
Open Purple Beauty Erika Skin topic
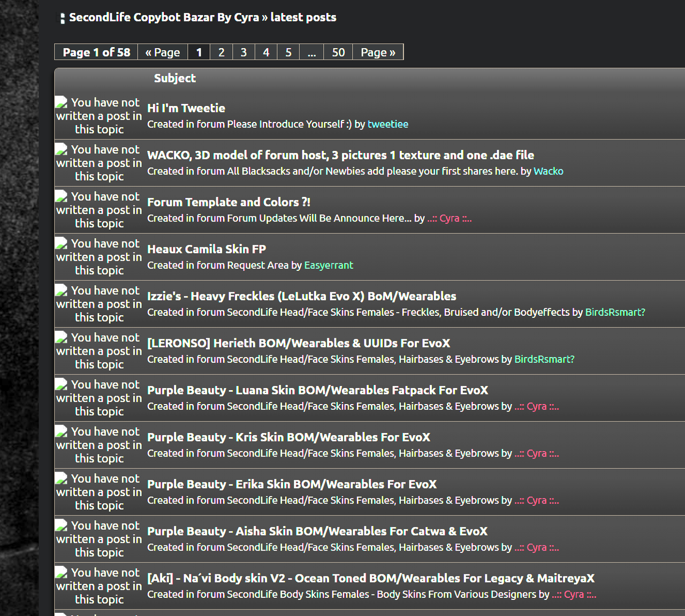pyautogui.click(x=292, y=485)
